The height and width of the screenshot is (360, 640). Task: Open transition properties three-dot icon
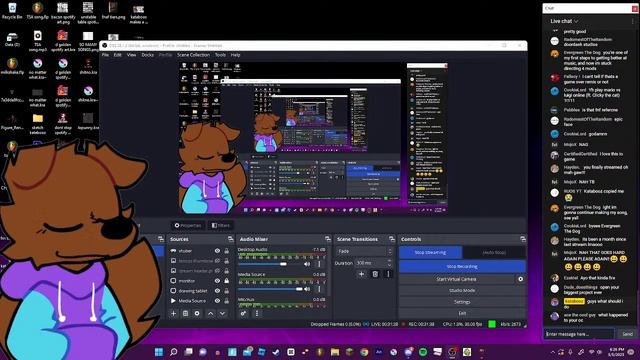pyautogui.click(x=388, y=274)
